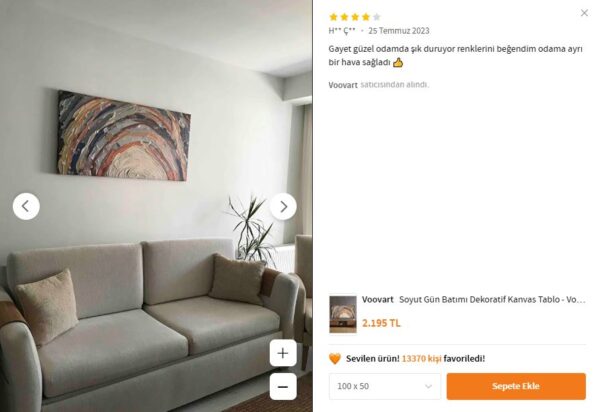The width and height of the screenshot is (600, 412).
Task: Click the orange heart favorite icon
Action: 335,358
